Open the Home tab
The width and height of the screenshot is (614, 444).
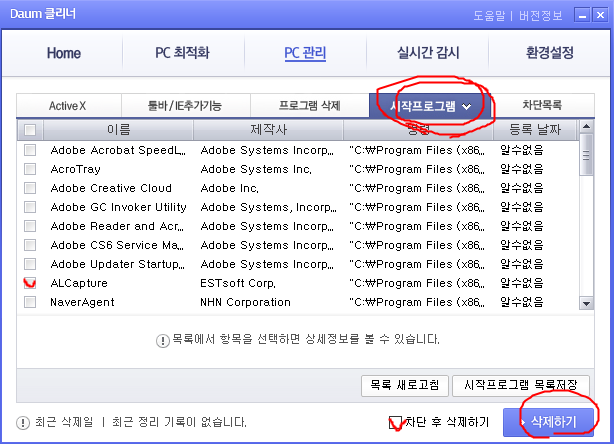pyautogui.click(x=64, y=53)
